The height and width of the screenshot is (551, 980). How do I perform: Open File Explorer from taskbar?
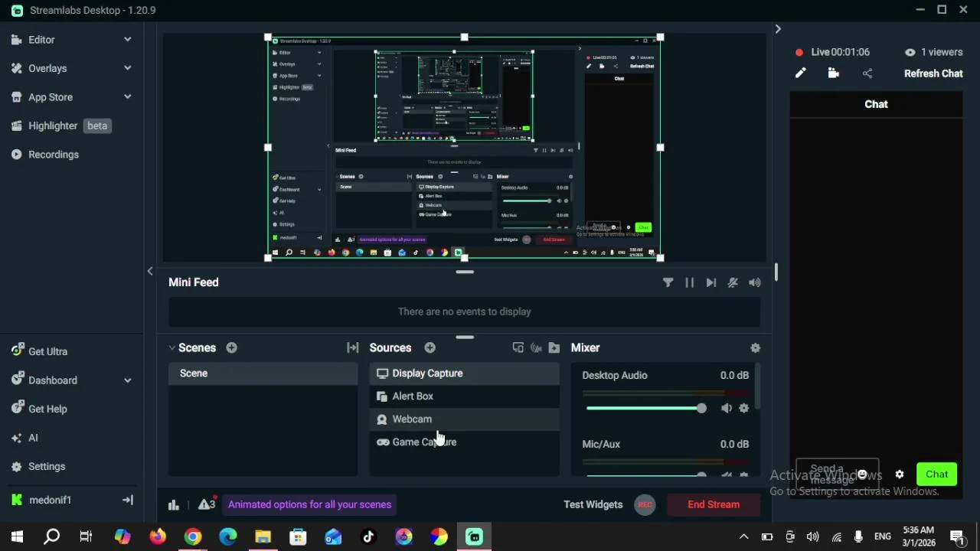tap(263, 536)
